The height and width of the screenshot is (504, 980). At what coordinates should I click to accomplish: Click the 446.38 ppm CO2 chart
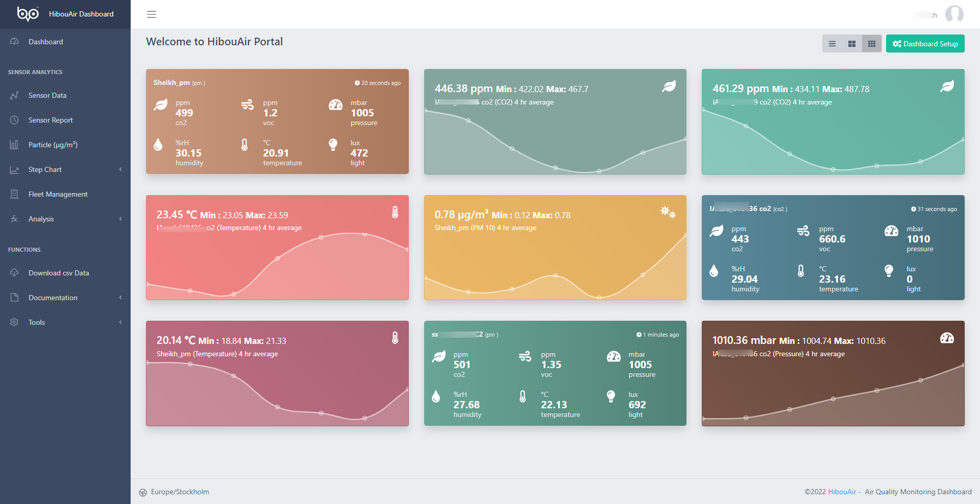pos(555,142)
